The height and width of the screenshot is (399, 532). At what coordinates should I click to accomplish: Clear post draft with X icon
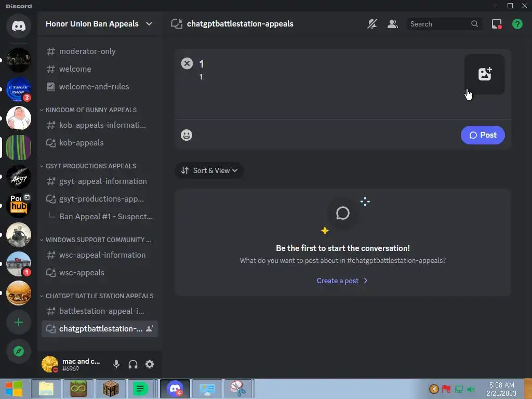pos(187,63)
